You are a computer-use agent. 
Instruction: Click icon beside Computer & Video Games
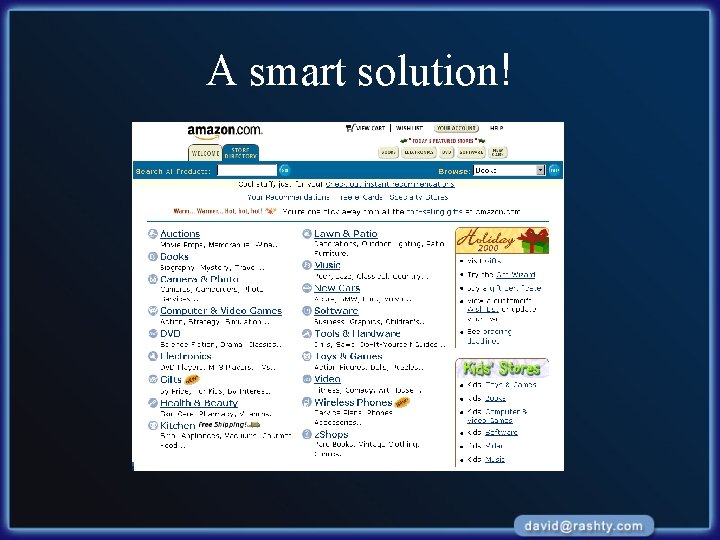(153, 311)
